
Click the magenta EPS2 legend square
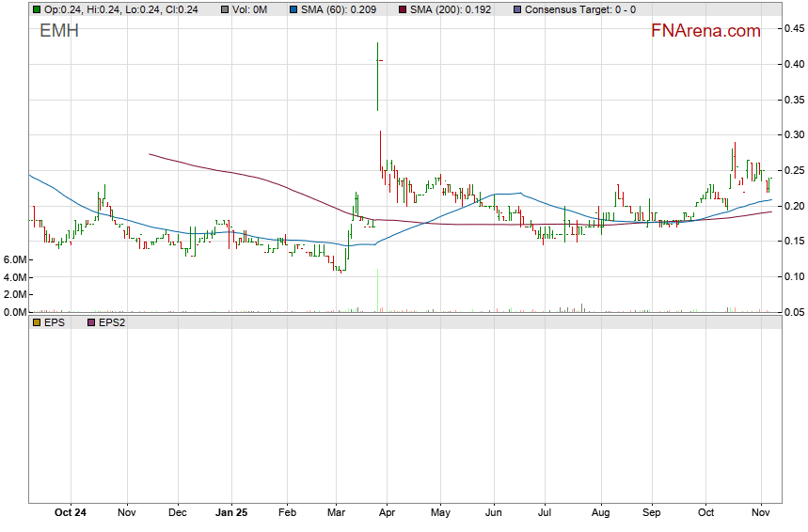(x=90, y=322)
